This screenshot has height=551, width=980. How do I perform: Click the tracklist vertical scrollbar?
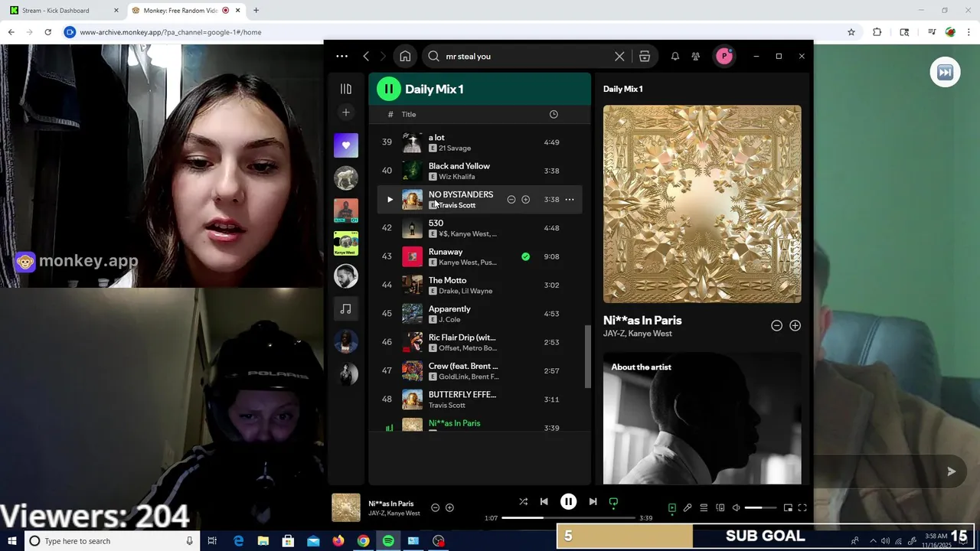point(588,356)
